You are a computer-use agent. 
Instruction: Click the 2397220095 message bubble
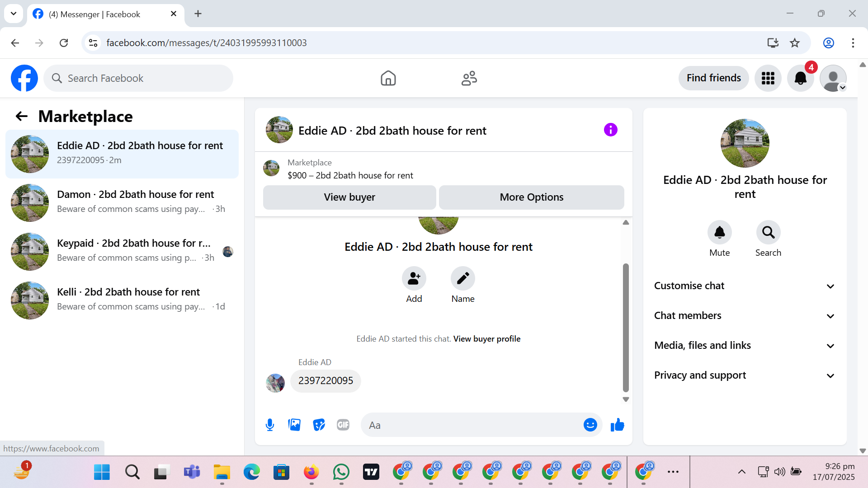(325, 381)
